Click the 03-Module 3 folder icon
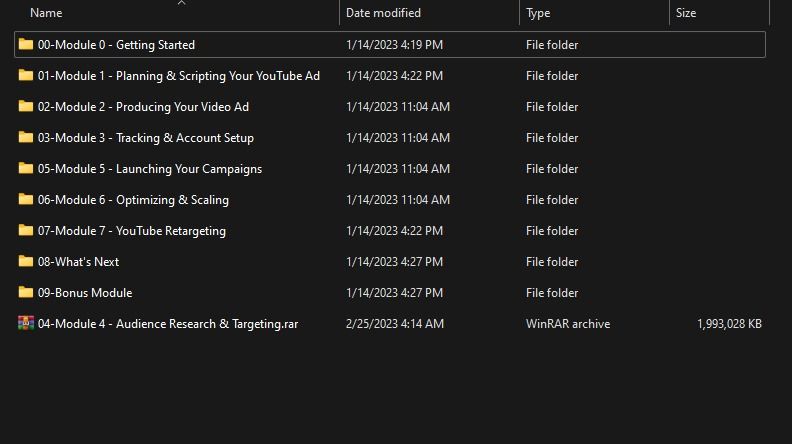 click(x=26, y=137)
